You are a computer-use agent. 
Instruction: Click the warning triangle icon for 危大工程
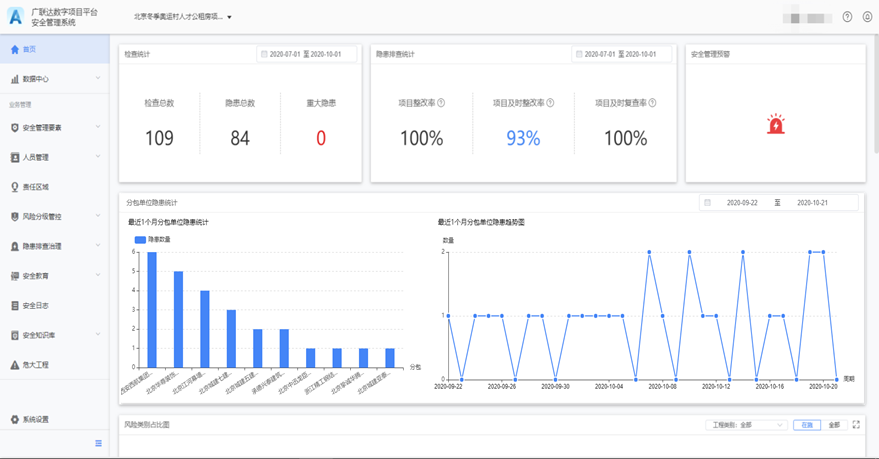pos(15,365)
